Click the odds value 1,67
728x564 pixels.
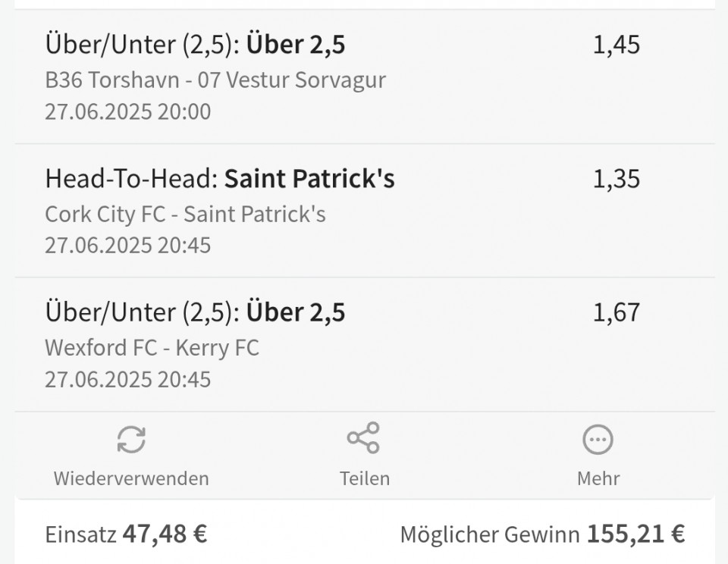coord(617,312)
